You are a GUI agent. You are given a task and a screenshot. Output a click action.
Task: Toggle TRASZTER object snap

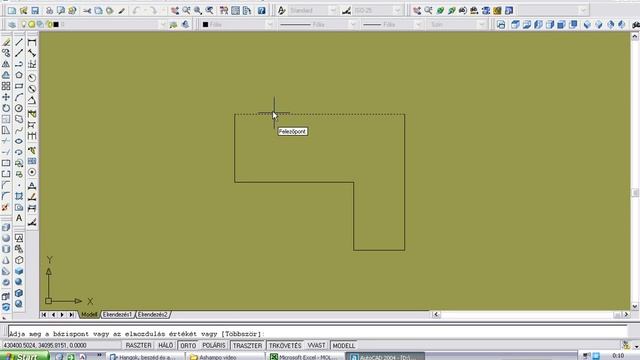point(247,346)
